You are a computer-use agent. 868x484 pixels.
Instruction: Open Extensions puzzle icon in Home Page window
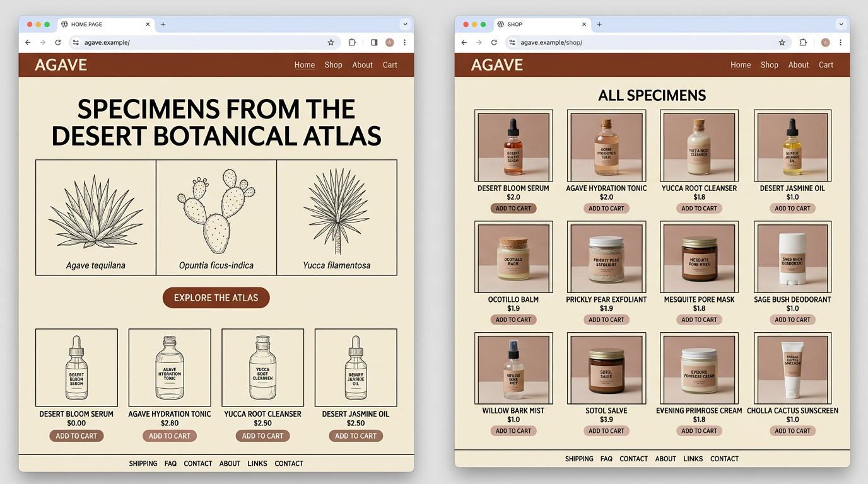tap(352, 43)
